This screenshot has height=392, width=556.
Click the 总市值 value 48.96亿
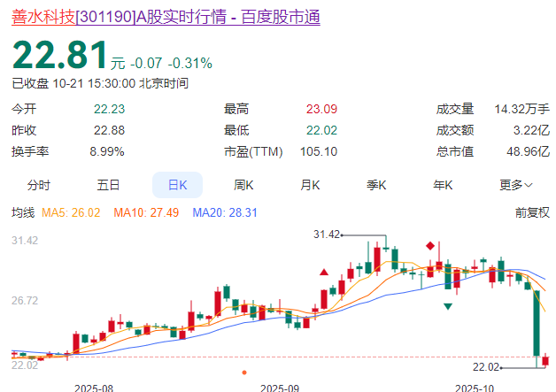[528, 151]
